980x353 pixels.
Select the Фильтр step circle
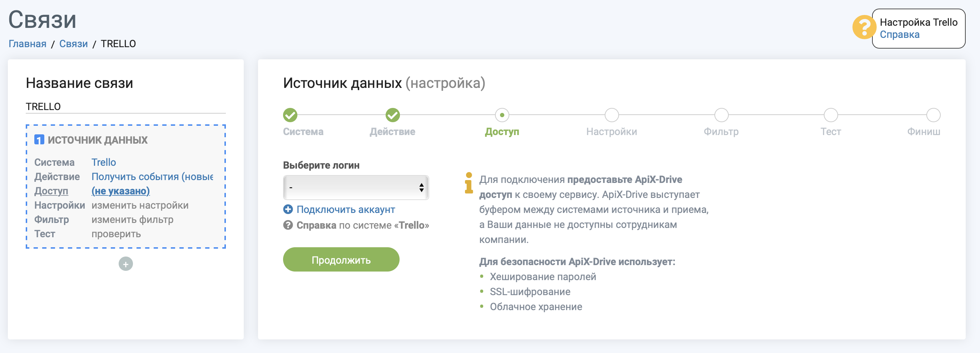click(721, 115)
